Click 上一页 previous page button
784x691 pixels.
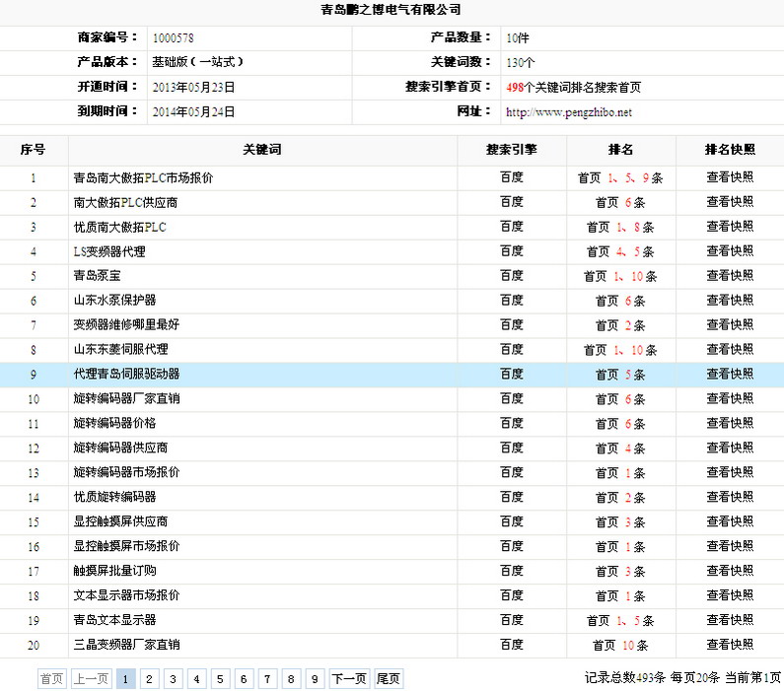pos(92,678)
